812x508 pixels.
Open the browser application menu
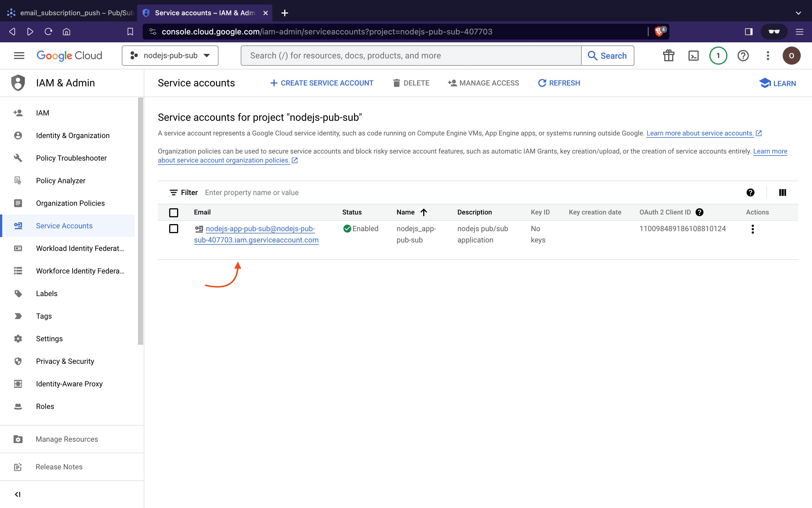tap(800, 32)
